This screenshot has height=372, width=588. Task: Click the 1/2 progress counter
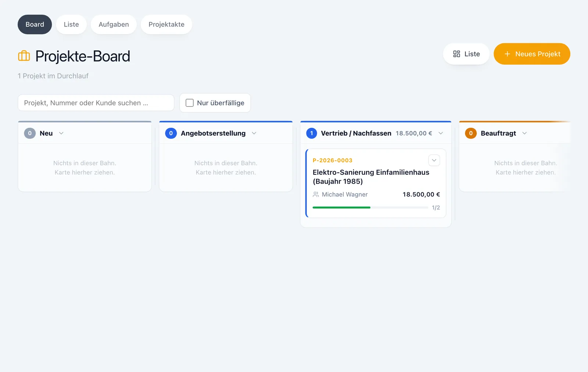coord(436,207)
